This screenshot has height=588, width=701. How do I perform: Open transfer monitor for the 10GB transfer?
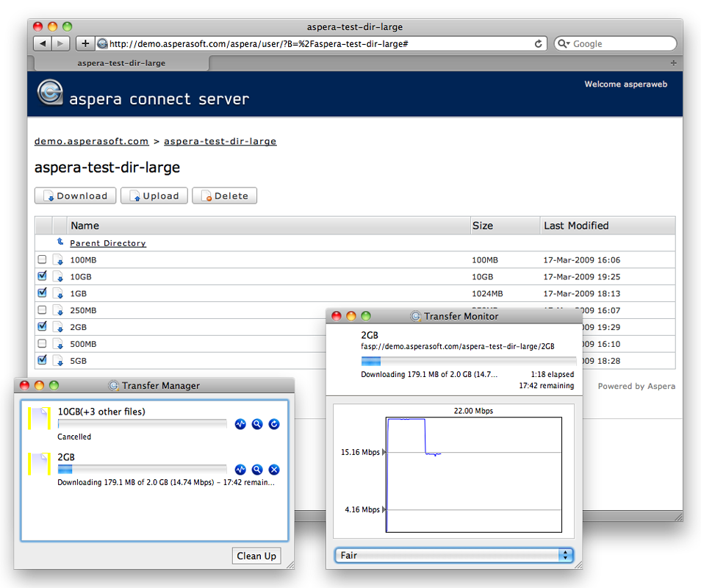click(240, 424)
